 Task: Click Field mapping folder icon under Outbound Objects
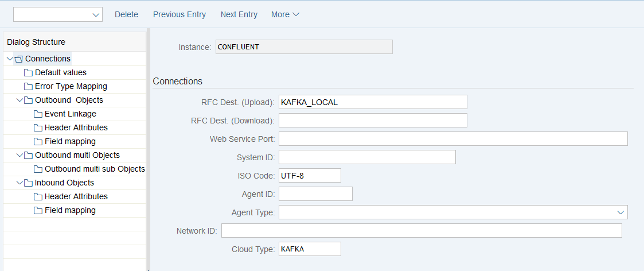[38, 142]
